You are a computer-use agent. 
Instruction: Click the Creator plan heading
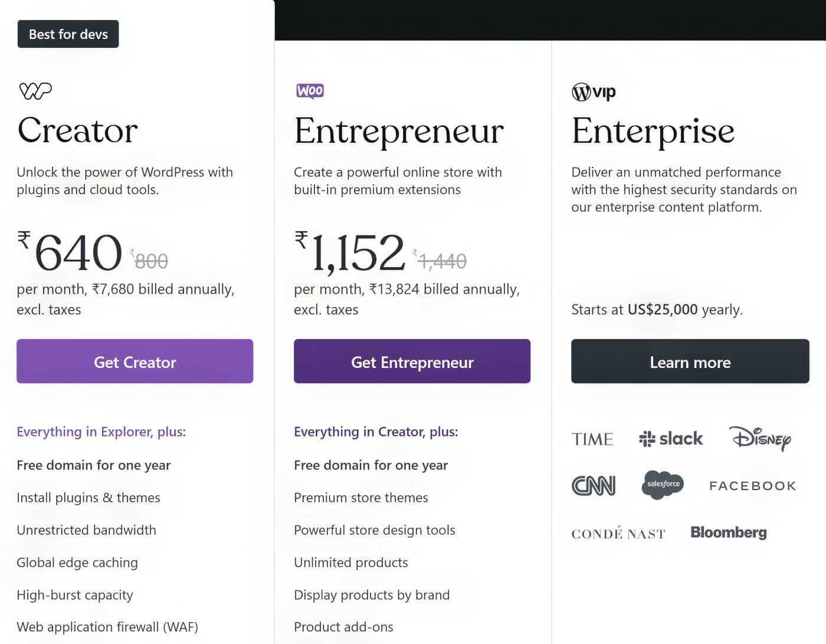point(77,131)
